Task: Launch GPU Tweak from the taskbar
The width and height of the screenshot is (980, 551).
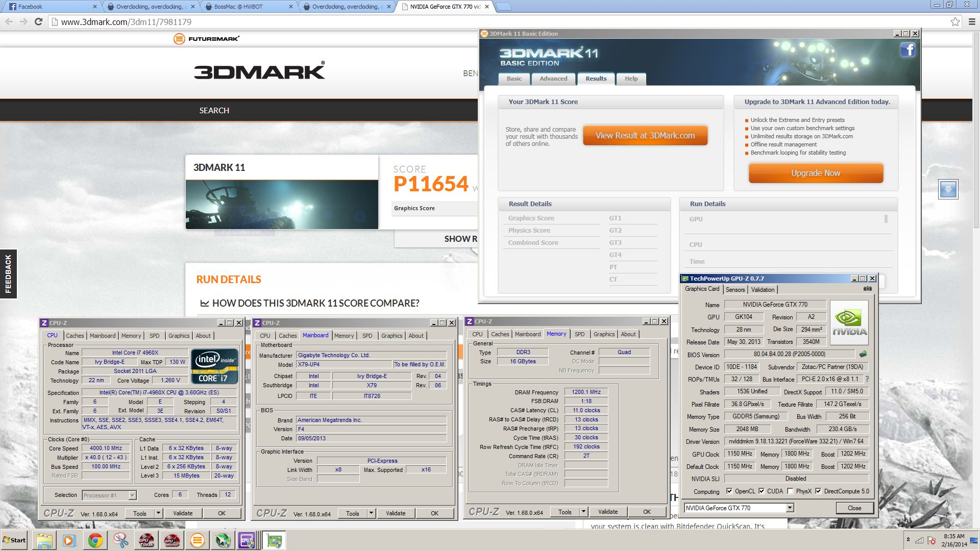Action: tap(146, 541)
